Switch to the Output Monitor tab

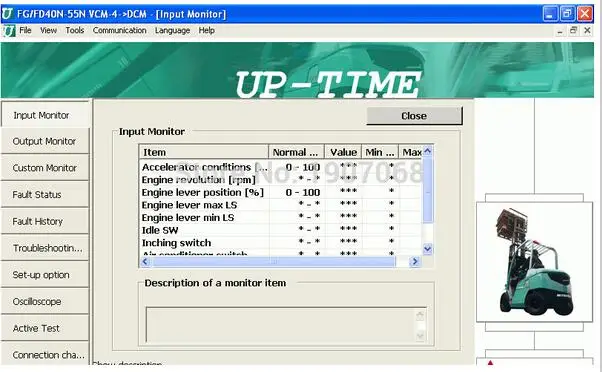pyautogui.click(x=45, y=141)
